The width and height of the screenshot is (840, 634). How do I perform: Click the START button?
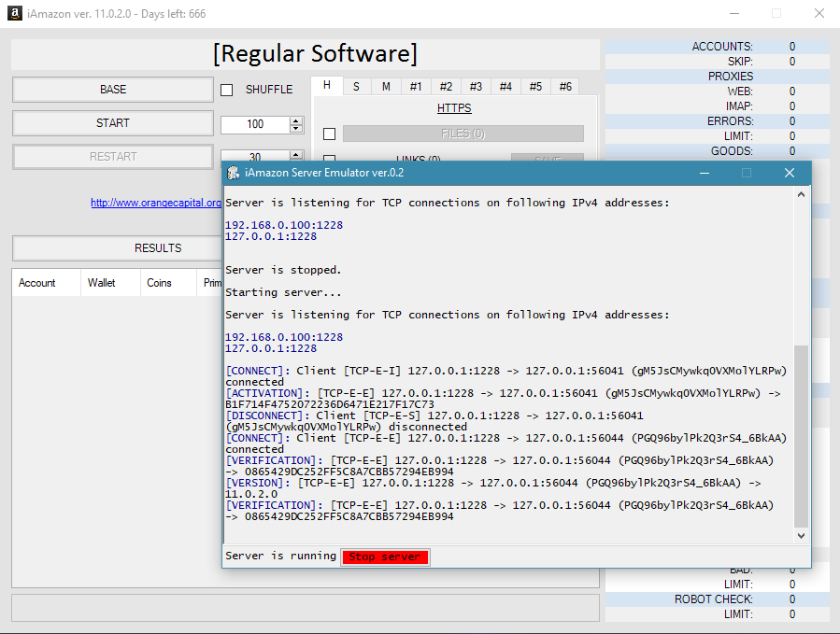click(113, 123)
